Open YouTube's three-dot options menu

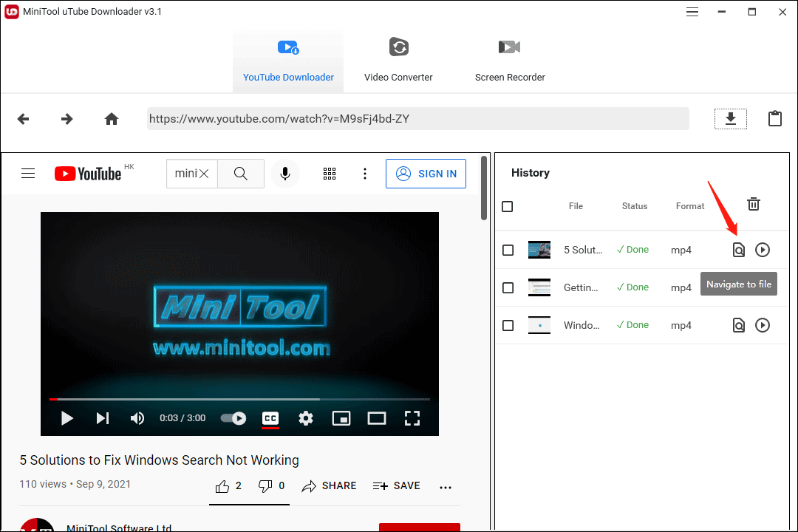point(365,173)
